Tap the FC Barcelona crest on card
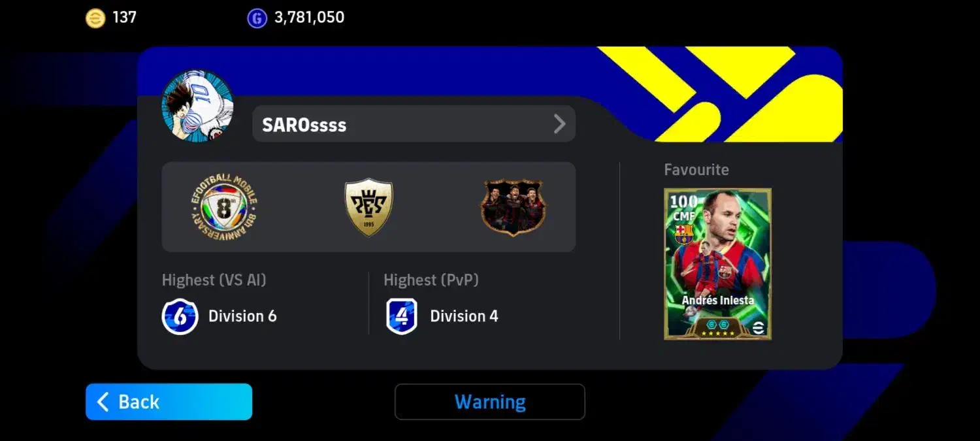This screenshot has width=980, height=441. tap(684, 234)
